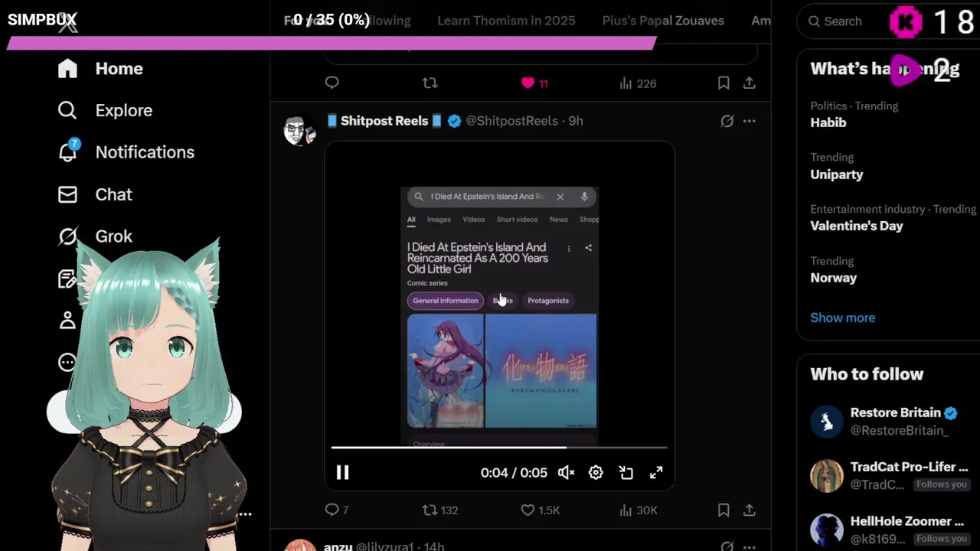The width and height of the screenshot is (980, 551).
Task: Click the Explore magnifier icon
Action: 67,111
